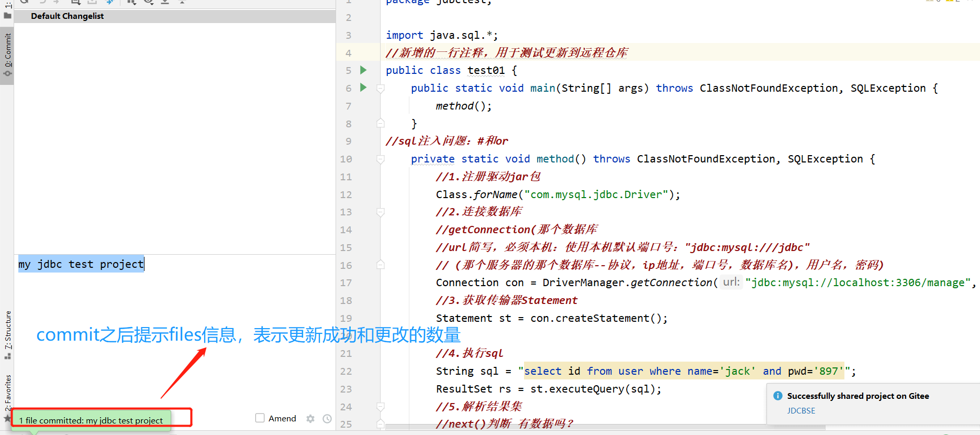Run the test01 class from gutter
980x435 pixels.
363,70
